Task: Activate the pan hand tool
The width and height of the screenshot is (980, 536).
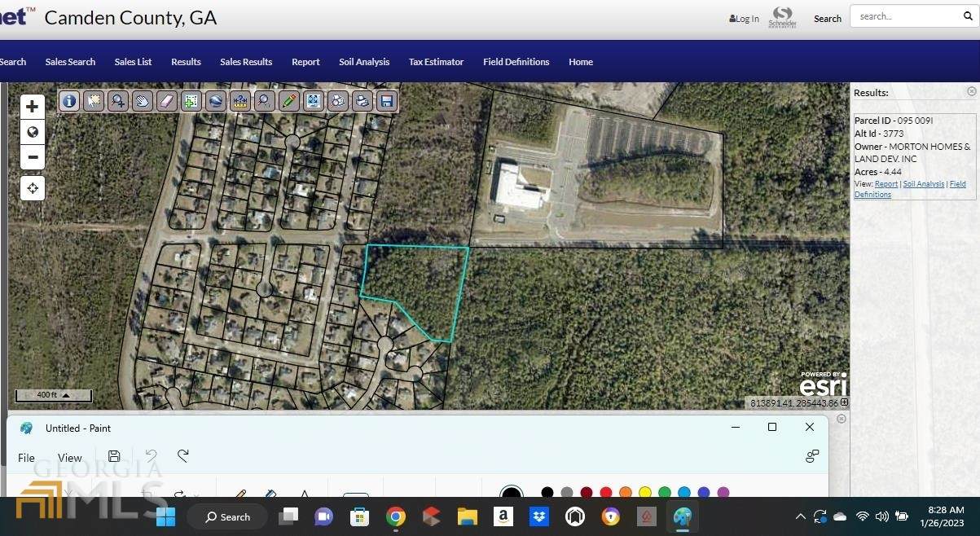Action: pos(143,101)
